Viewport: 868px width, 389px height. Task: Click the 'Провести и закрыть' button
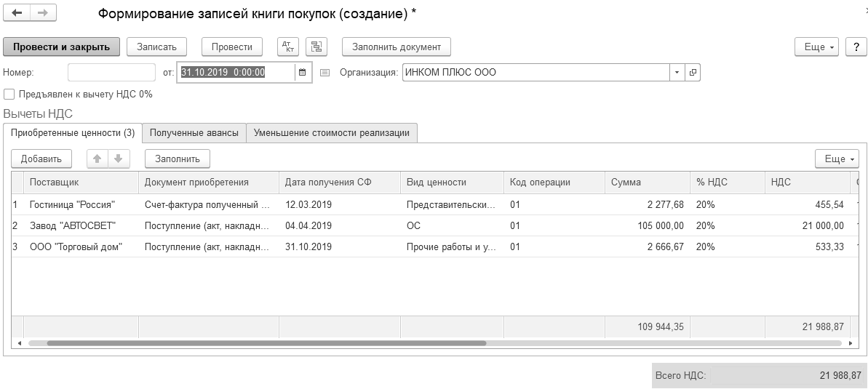click(x=61, y=47)
